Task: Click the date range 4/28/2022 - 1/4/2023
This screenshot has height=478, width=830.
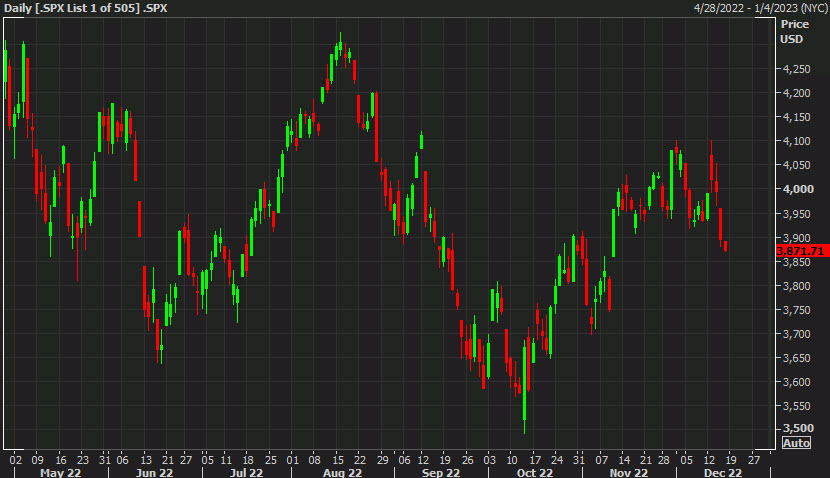Action: [761, 8]
